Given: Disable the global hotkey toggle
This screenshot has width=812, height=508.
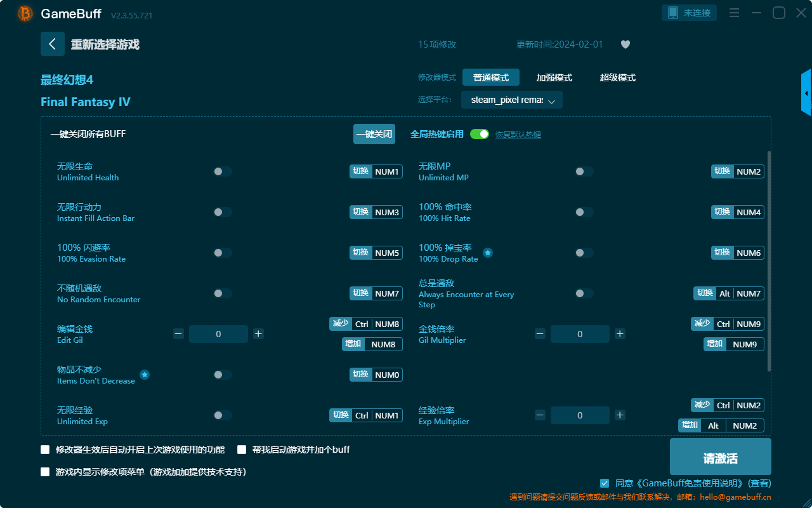Looking at the screenshot, I should (x=480, y=134).
